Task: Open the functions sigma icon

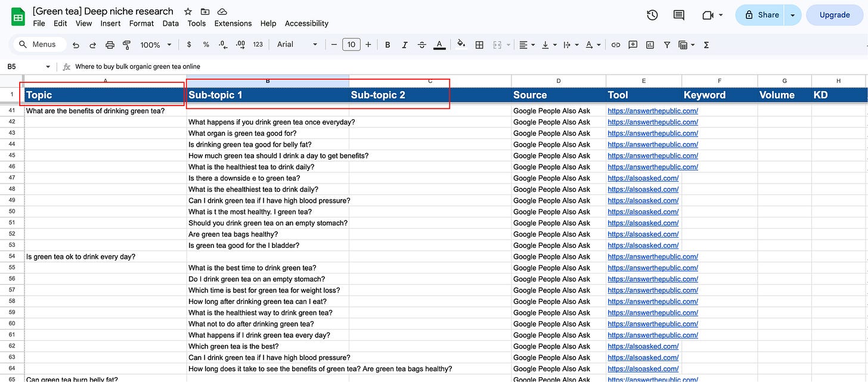Action: 706,45
